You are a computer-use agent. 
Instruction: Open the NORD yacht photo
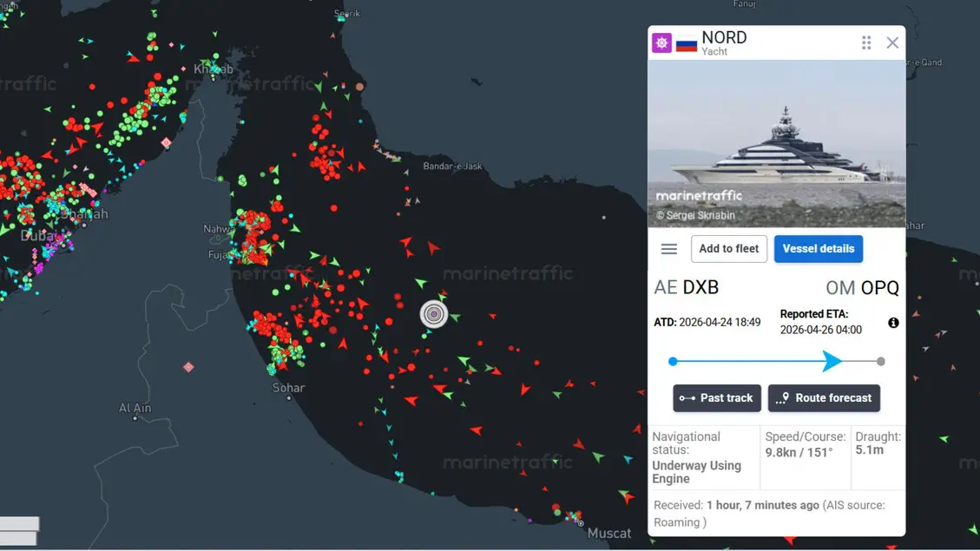click(x=776, y=143)
